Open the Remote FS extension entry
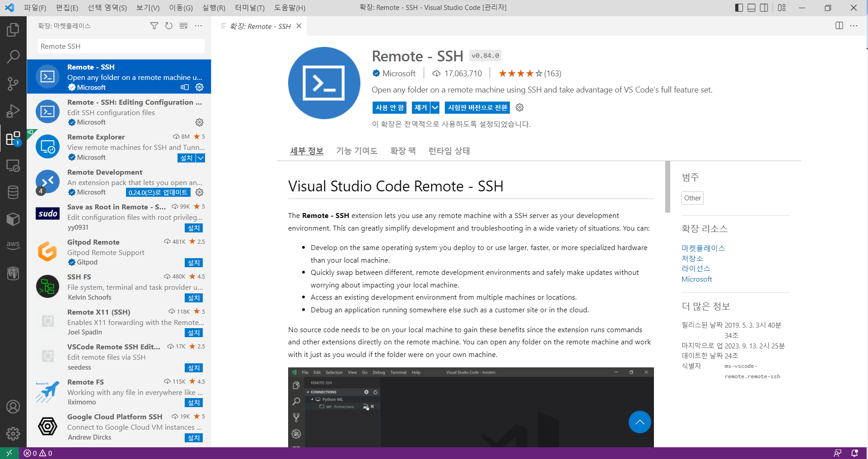Image resolution: width=868 pixels, height=459 pixels. (119, 392)
